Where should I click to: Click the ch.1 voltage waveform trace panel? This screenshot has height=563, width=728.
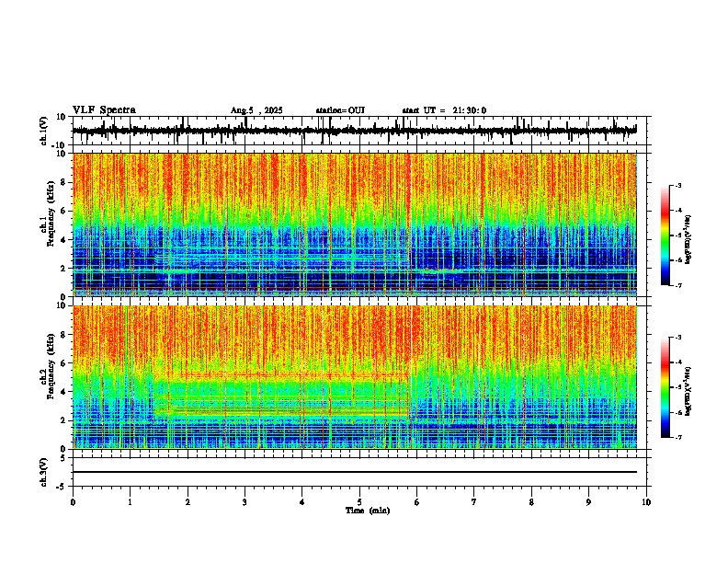point(358,131)
